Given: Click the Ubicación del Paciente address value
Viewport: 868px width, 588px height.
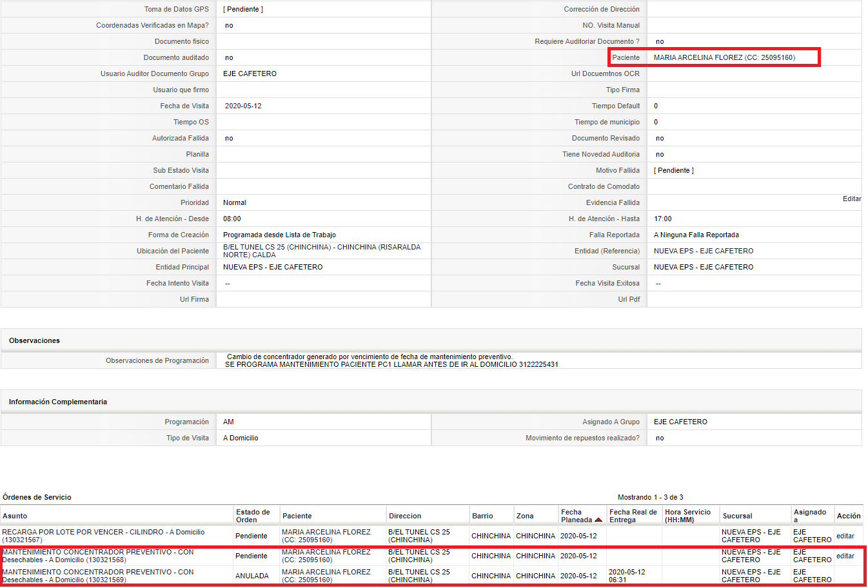Looking at the screenshot, I should (322, 251).
